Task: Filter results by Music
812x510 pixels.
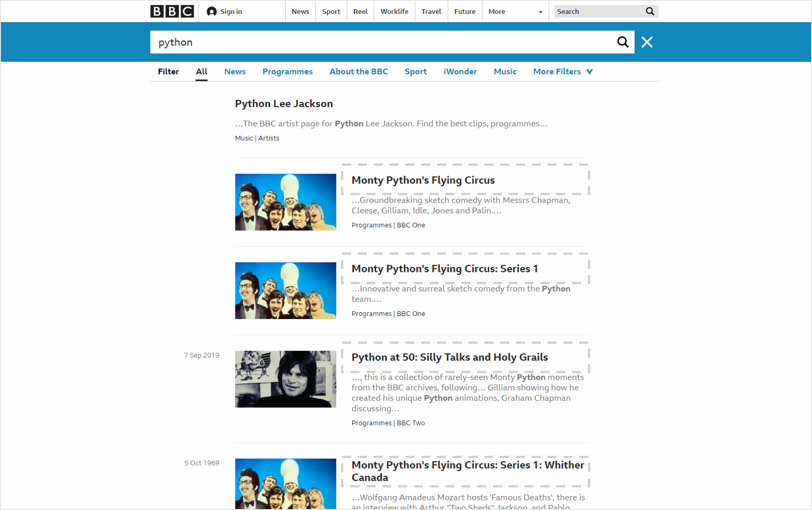Action: click(x=505, y=72)
